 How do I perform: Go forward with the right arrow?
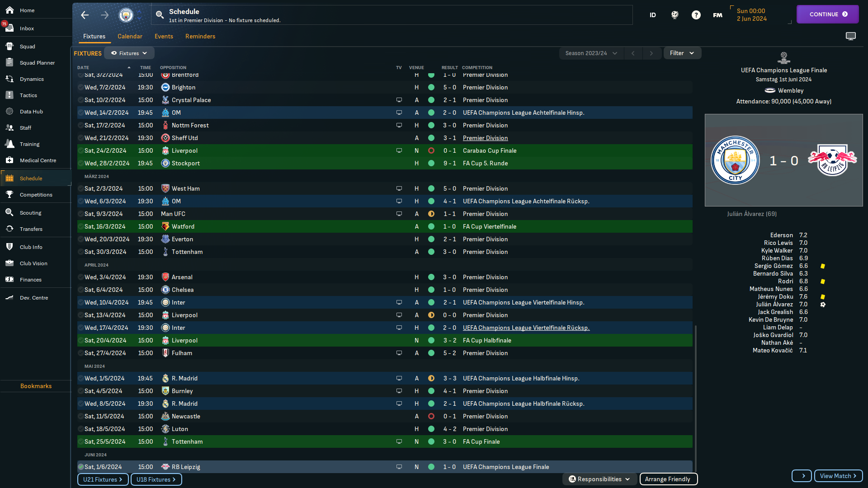coord(105,15)
